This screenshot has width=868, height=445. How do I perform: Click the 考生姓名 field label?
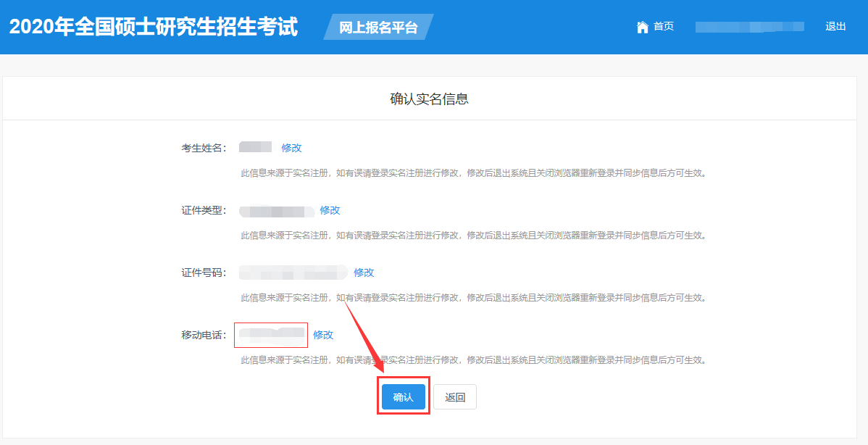pos(204,148)
